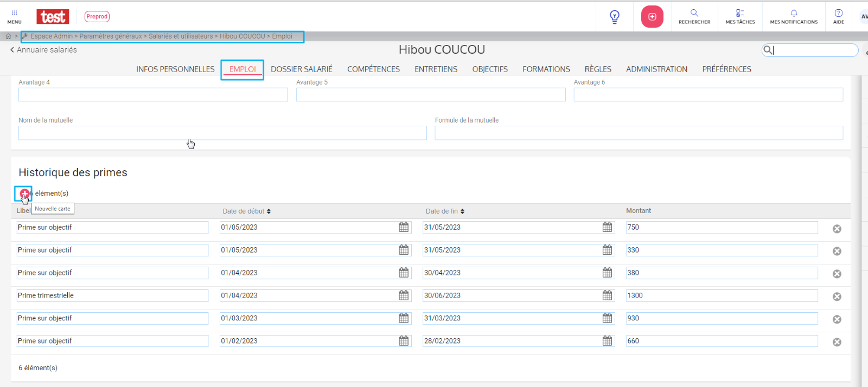The height and width of the screenshot is (387, 868).
Task: Click the pink quick-create plus button
Action: tap(652, 17)
